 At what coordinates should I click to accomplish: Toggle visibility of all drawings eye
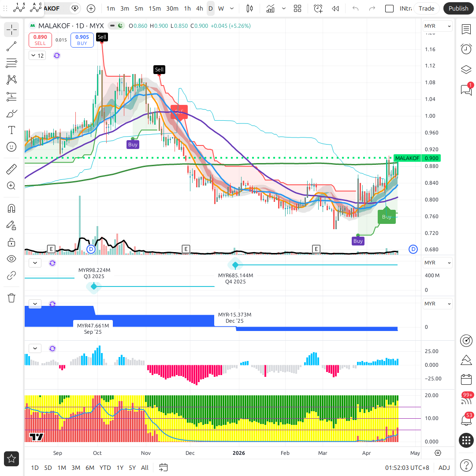11,259
